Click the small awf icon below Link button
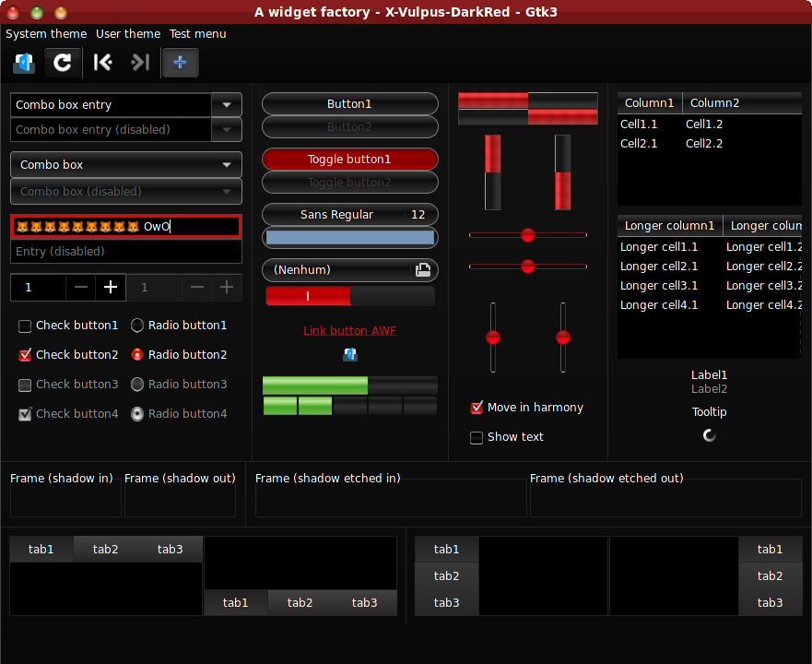Screen dimensions: 812x664 coord(350,354)
